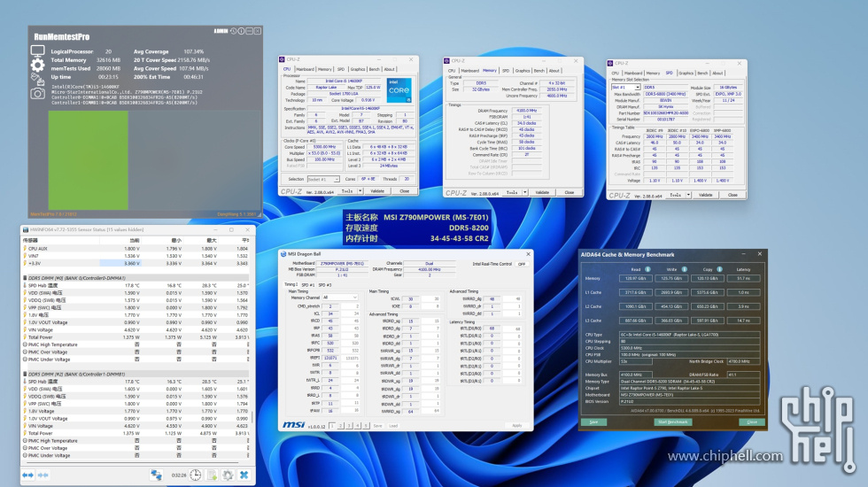The height and width of the screenshot is (487, 868).
Task: Click Load button in MSI Dragon Ball
Action: coord(393,426)
